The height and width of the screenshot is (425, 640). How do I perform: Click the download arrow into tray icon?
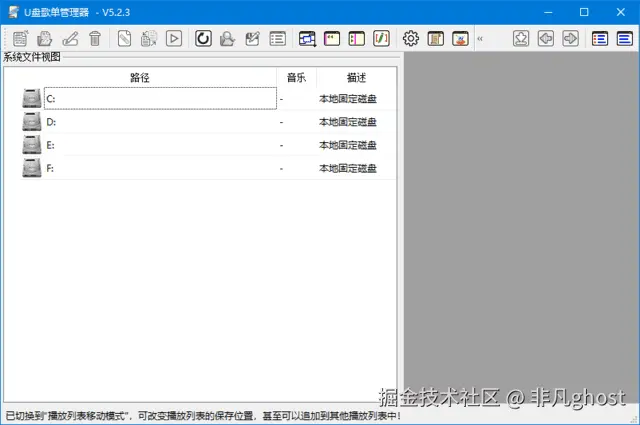pos(521,39)
